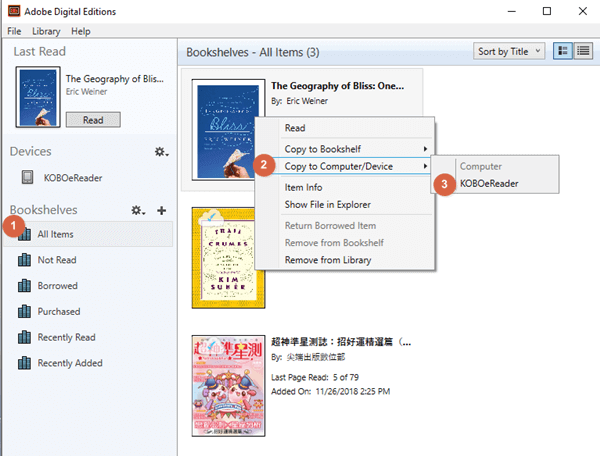Open the Library menu
This screenshot has width=600, height=456.
[46, 31]
